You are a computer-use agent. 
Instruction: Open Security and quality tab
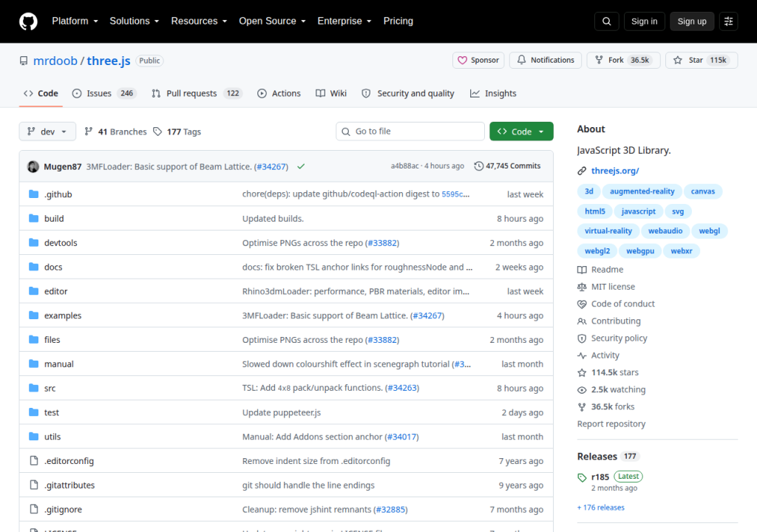coord(408,93)
